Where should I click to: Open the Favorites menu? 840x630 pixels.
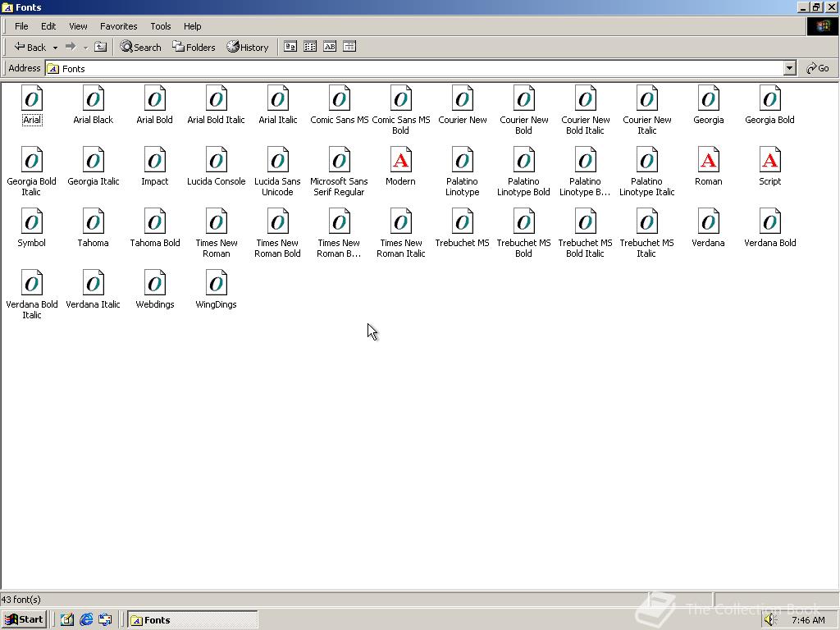pyautogui.click(x=118, y=26)
